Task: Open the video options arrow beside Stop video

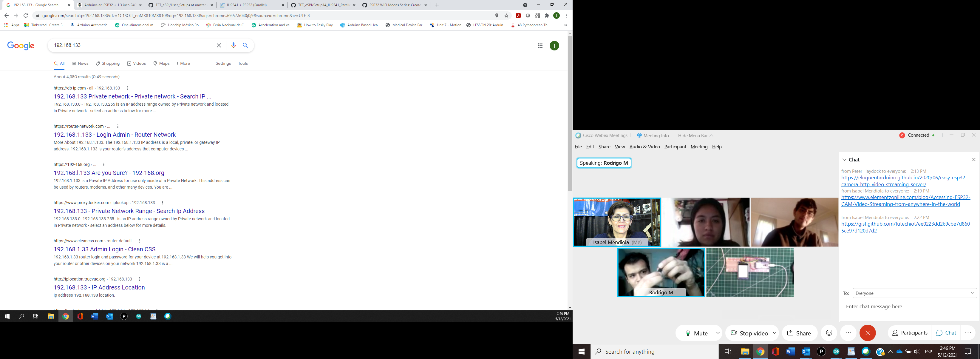Action: (x=775, y=333)
